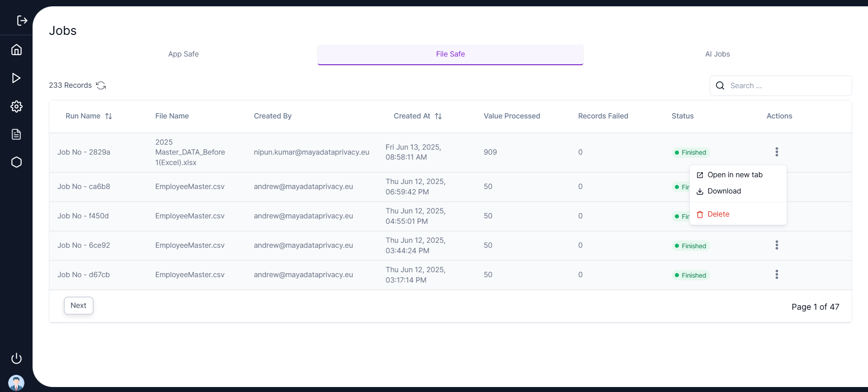Viewport: 868px width, 392px height.
Task: Sort table by Run Name
Action: [x=109, y=116]
